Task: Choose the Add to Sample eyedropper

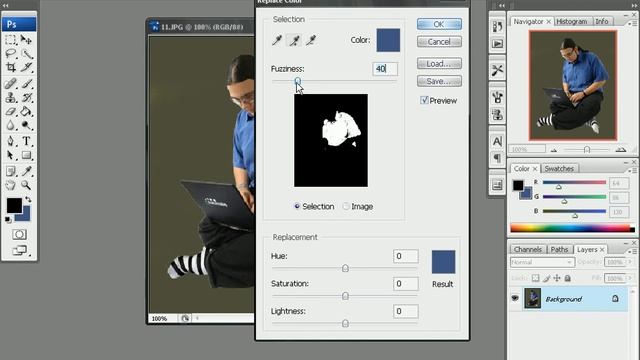Action: [294, 40]
